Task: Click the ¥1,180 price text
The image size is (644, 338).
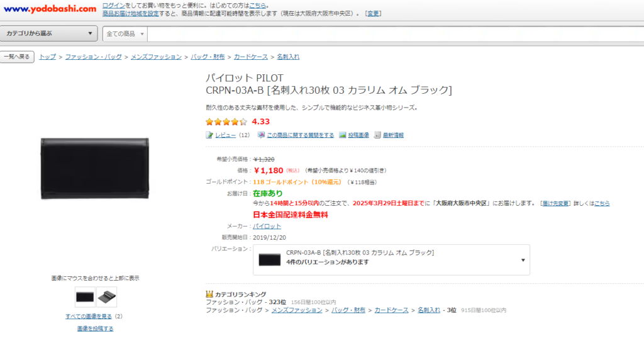Action: [x=268, y=170]
